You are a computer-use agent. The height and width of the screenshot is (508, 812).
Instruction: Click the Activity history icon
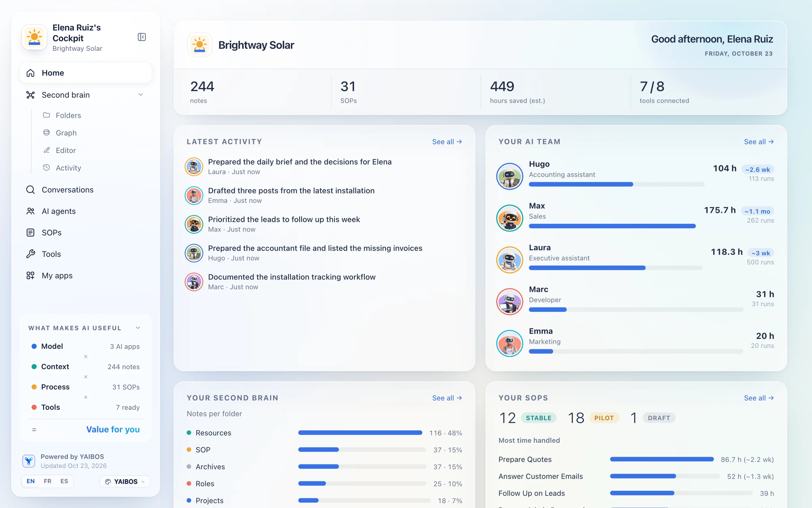[x=47, y=168]
